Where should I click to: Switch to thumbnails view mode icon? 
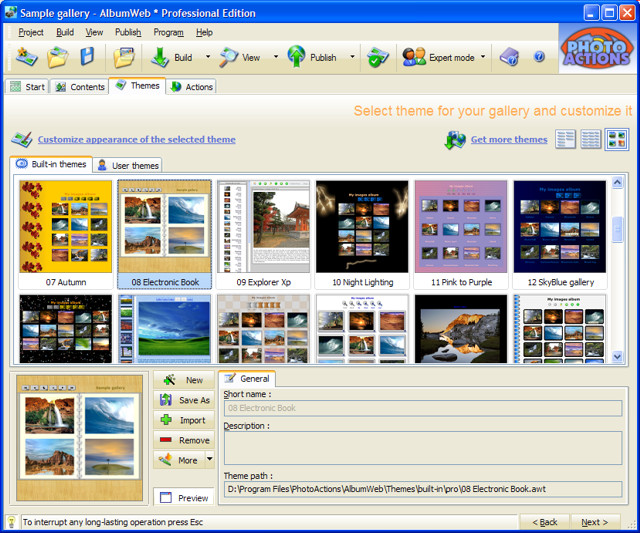click(x=617, y=139)
